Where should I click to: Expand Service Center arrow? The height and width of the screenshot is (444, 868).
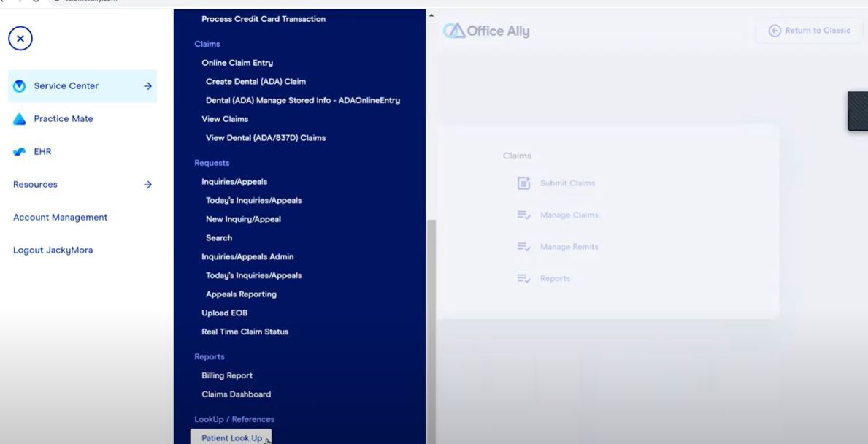tap(147, 86)
